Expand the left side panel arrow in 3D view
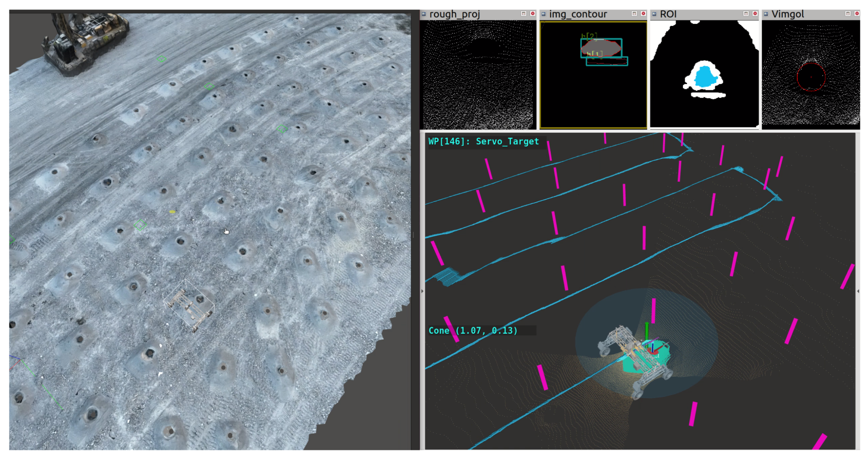This screenshot has height=458, width=868. click(422, 291)
